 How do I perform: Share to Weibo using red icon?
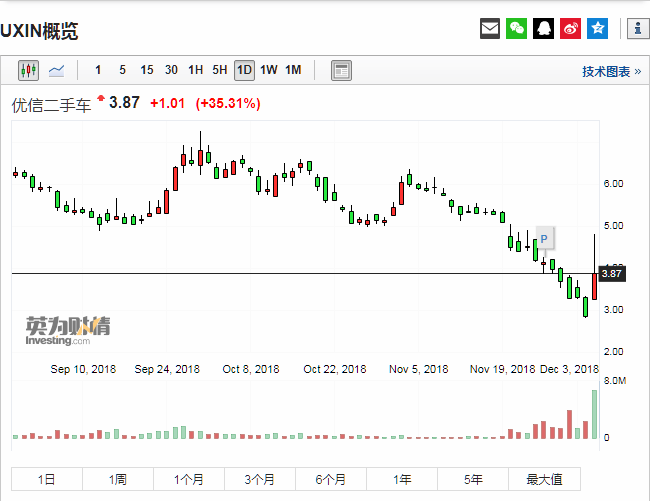click(x=570, y=29)
